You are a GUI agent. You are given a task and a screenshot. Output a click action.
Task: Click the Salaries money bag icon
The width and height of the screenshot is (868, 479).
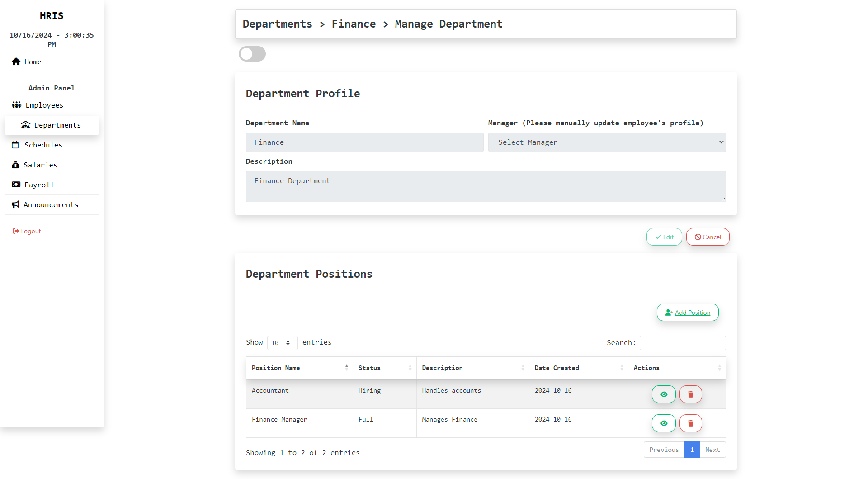click(x=15, y=165)
